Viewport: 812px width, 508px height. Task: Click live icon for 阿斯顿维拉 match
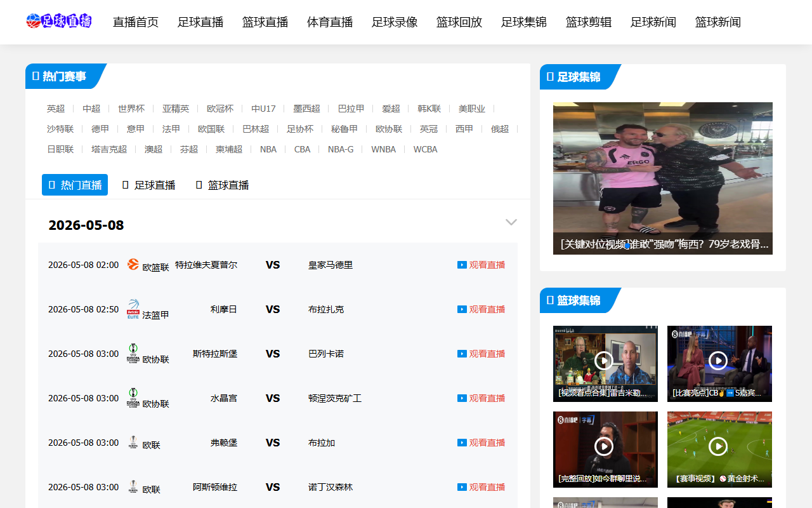coord(462,487)
